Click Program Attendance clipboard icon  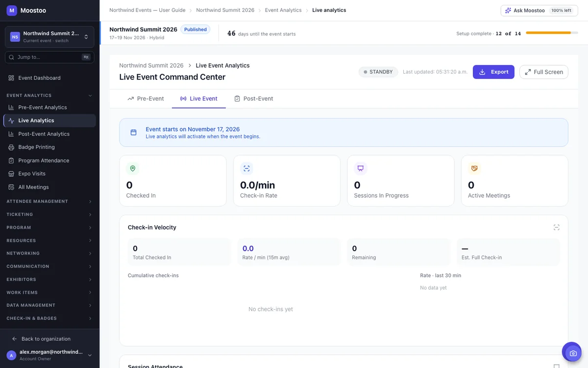[x=11, y=160]
